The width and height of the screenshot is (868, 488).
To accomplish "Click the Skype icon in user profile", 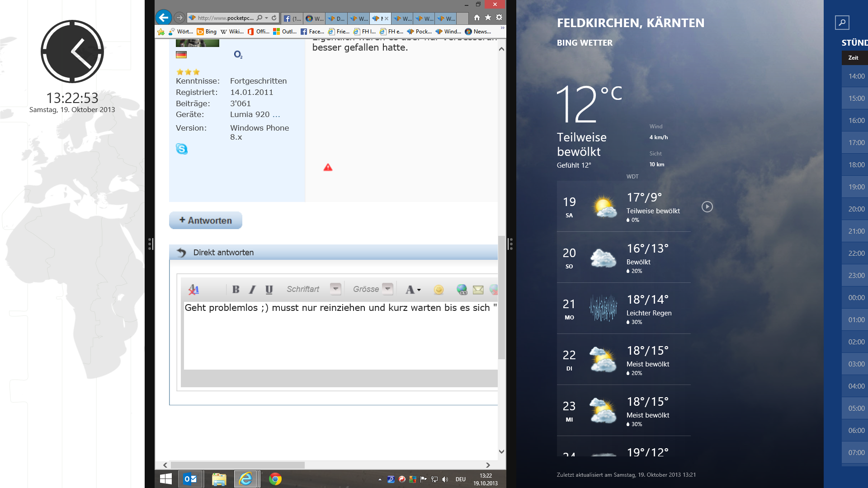I will (182, 149).
